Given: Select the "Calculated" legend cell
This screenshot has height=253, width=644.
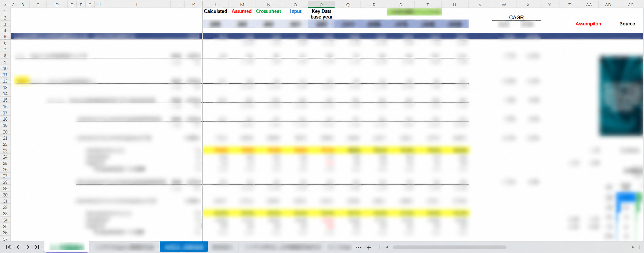Looking at the screenshot, I should pyautogui.click(x=215, y=11).
